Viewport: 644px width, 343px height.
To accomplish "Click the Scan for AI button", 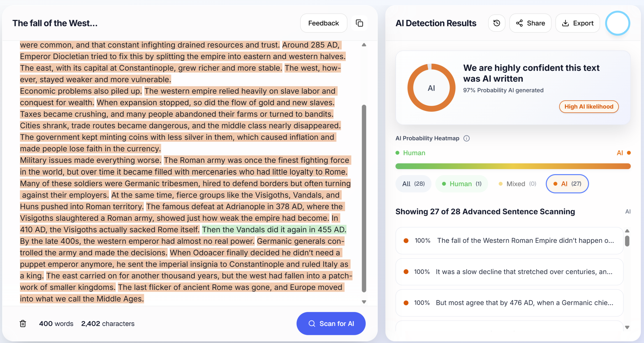I will click(x=331, y=323).
